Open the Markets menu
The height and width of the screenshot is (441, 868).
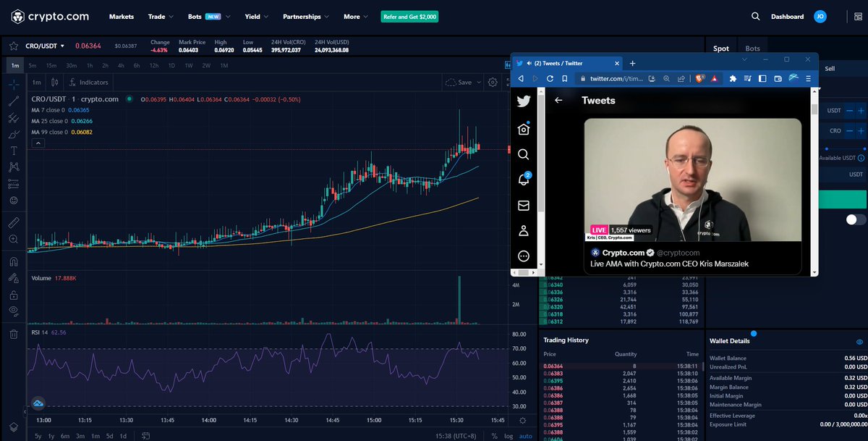coord(122,16)
